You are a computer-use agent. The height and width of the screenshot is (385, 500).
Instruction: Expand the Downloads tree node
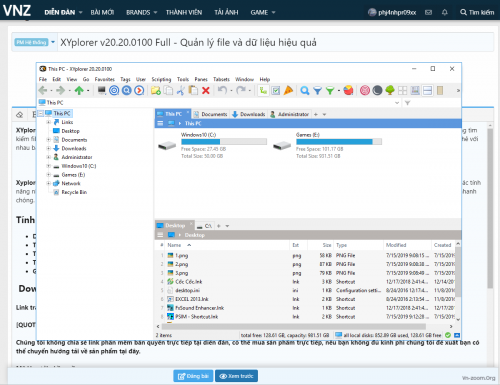tap(49, 148)
